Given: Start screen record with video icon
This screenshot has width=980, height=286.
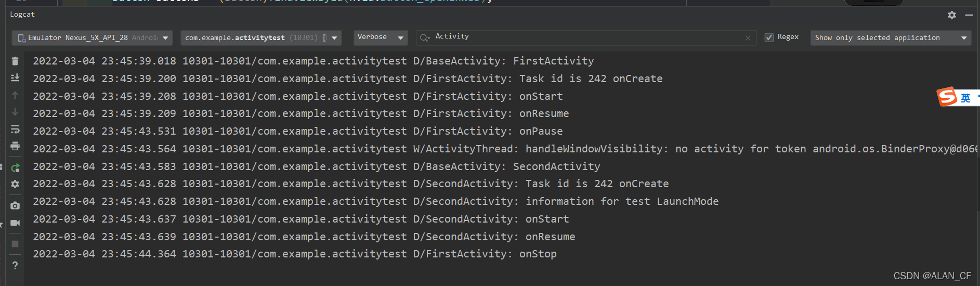Looking at the screenshot, I should [15, 223].
